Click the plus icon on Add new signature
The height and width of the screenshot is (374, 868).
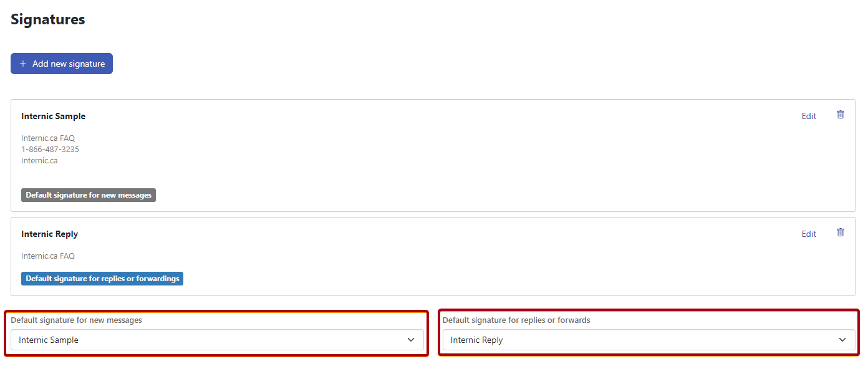click(23, 64)
